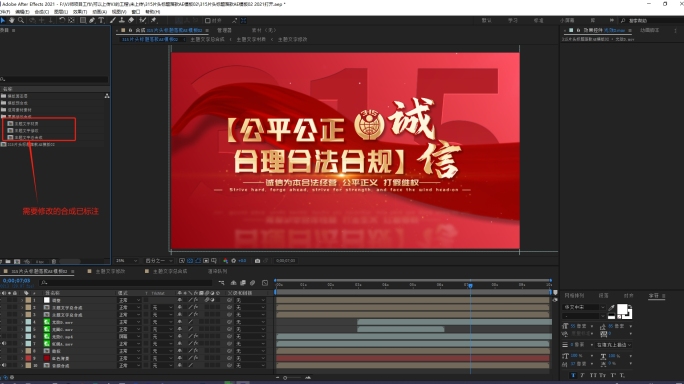Select the Clone Stamp tool
684x384 pixels.
[x=122, y=21]
